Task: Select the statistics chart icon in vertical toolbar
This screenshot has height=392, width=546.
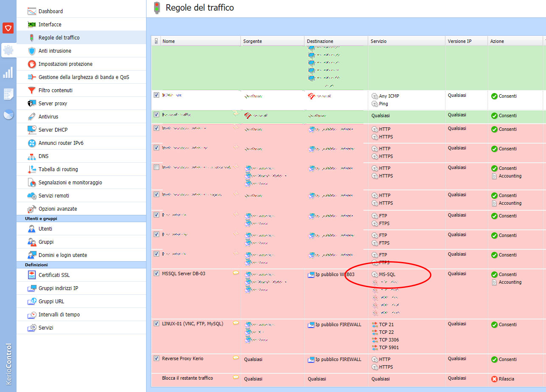Action: point(8,72)
